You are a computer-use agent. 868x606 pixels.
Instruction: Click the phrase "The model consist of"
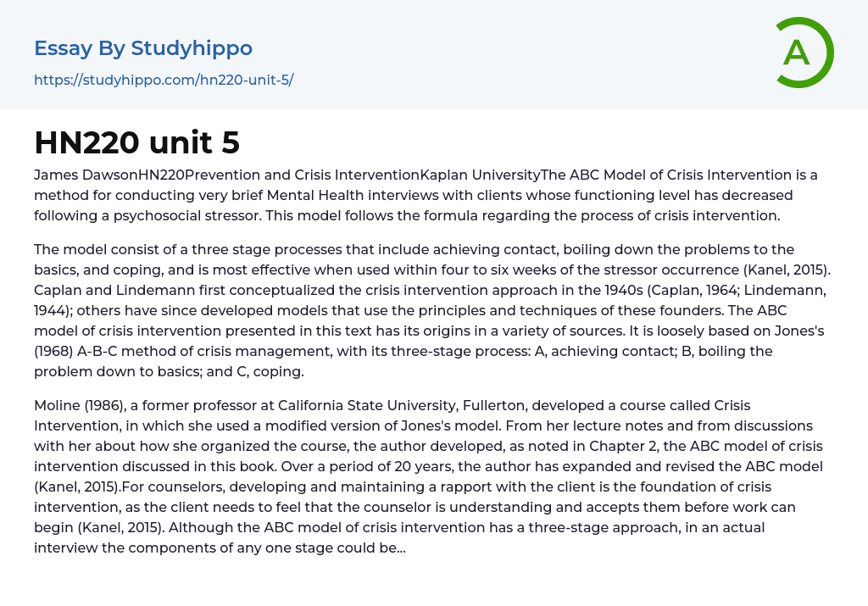102,250
